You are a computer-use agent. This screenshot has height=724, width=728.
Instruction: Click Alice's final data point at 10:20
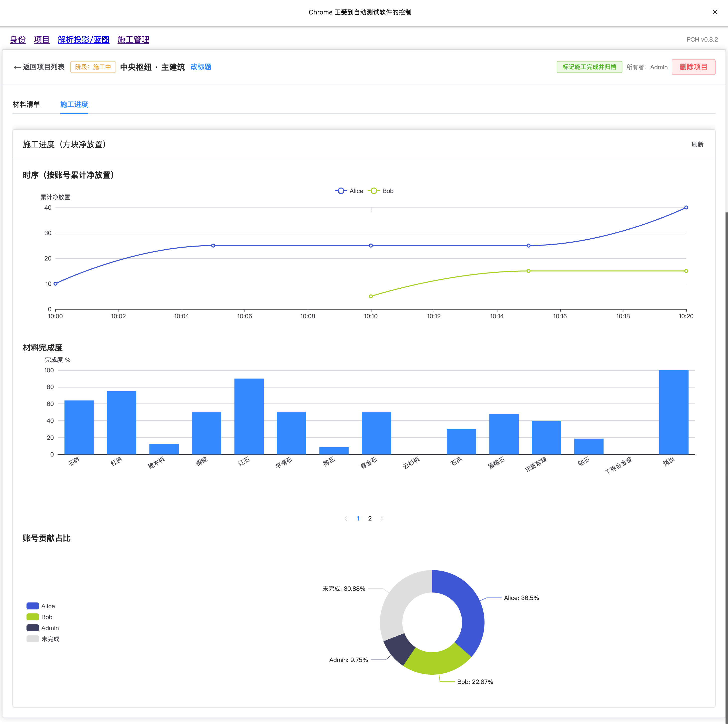(686, 208)
